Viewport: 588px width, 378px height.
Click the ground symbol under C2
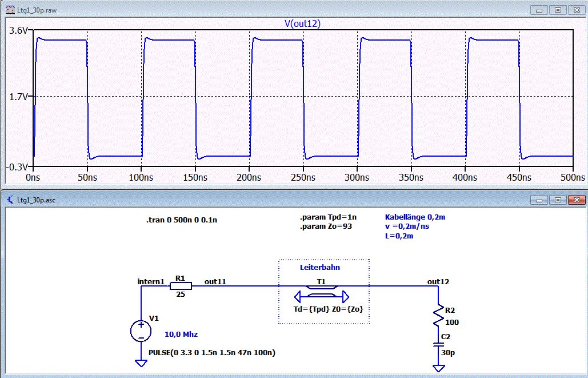[x=438, y=368]
